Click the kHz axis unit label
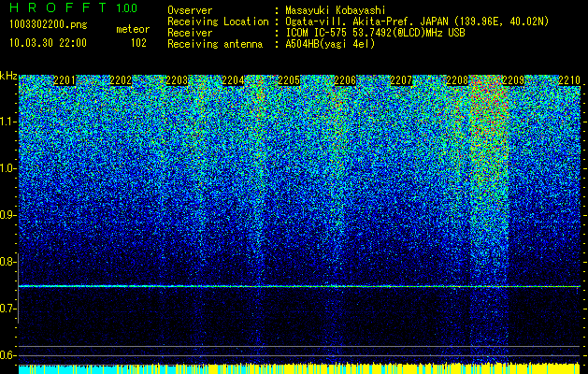The image size is (588, 374). tap(8, 76)
